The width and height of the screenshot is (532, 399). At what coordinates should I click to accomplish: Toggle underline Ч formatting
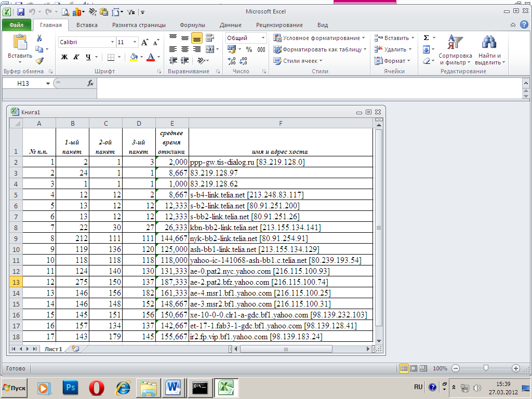pyautogui.click(x=88, y=57)
